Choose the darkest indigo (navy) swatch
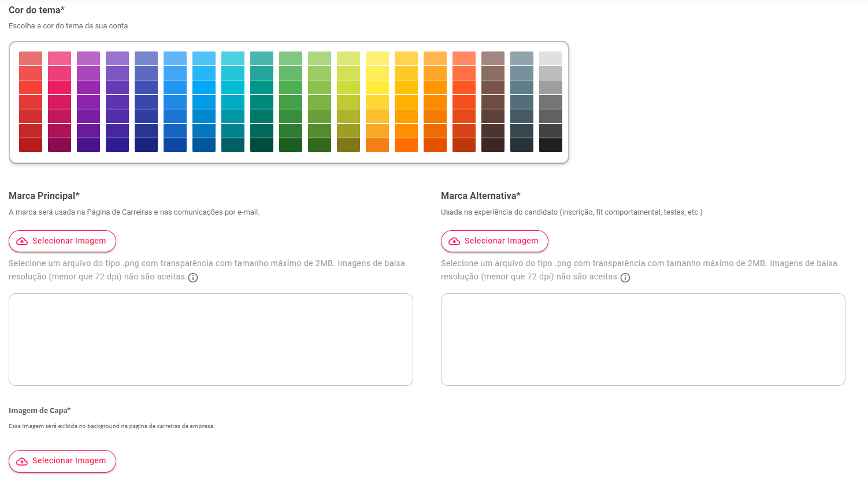 tap(146, 145)
